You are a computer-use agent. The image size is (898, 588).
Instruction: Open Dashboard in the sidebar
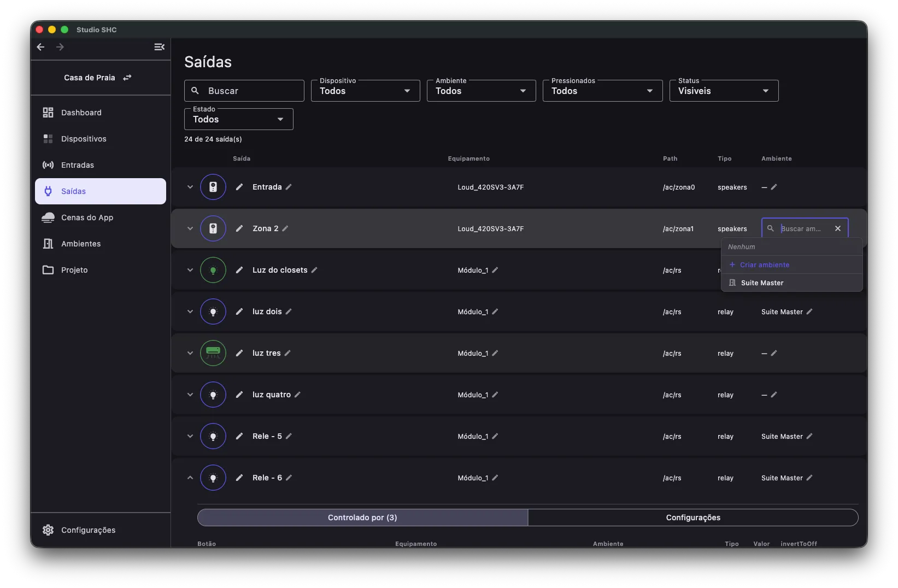(101, 113)
